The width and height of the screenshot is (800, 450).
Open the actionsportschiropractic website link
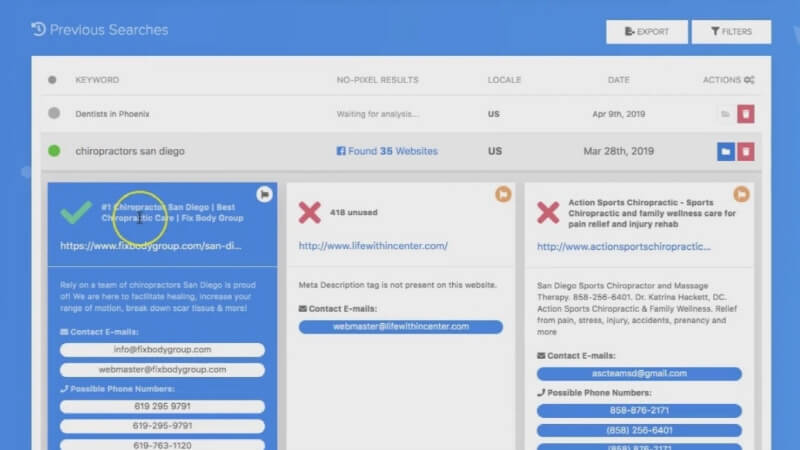tap(623, 246)
